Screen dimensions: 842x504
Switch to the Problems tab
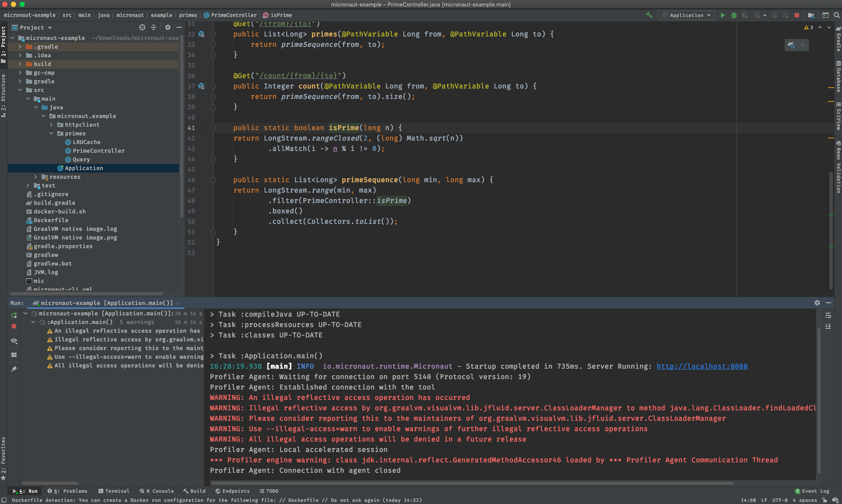[x=68, y=491]
